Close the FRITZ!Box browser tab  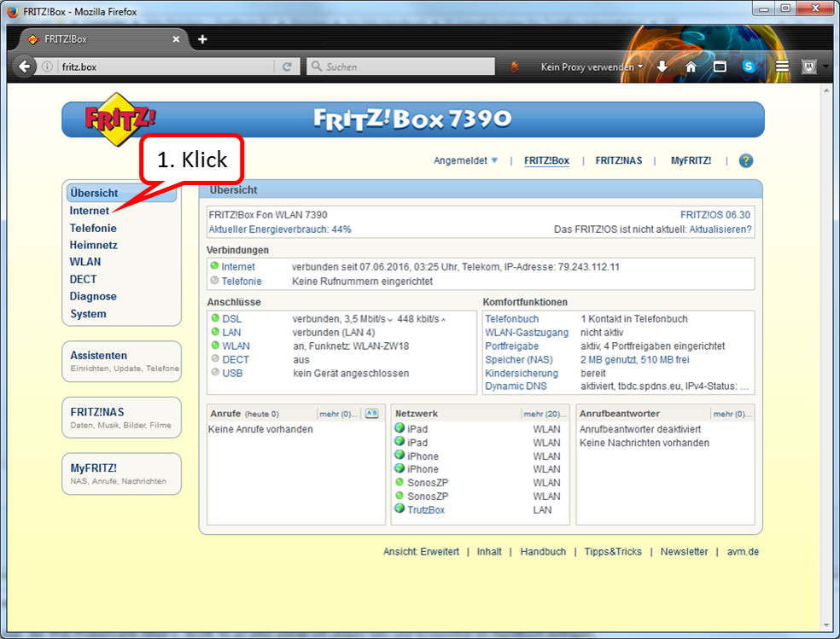pyautogui.click(x=176, y=39)
